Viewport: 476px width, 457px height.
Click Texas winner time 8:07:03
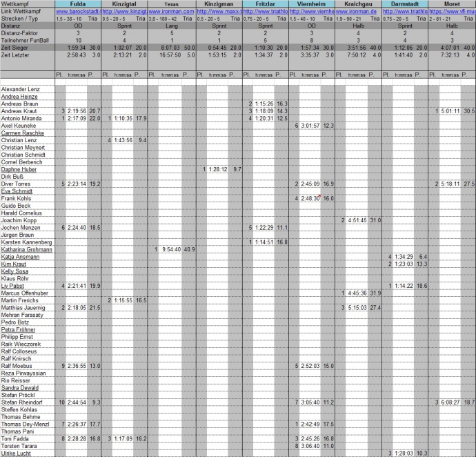170,48
